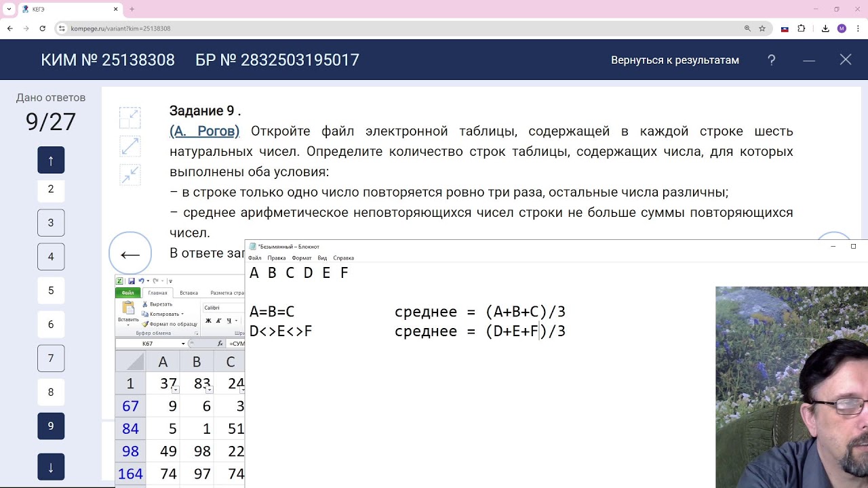Click the flag extension icon
The height and width of the screenshot is (488, 868).
[x=785, y=28]
